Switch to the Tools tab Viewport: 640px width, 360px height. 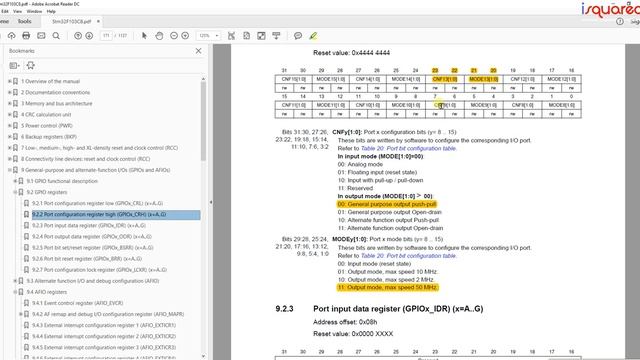point(24,21)
